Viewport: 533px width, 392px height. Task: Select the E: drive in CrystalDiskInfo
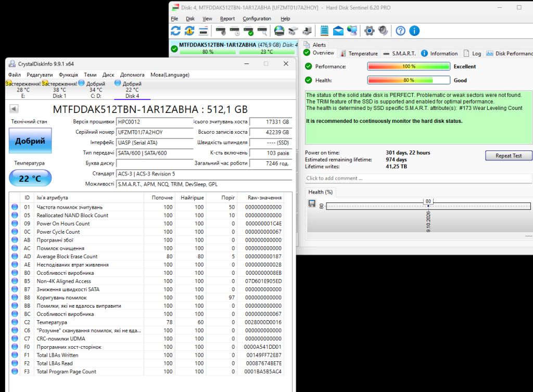point(23,90)
